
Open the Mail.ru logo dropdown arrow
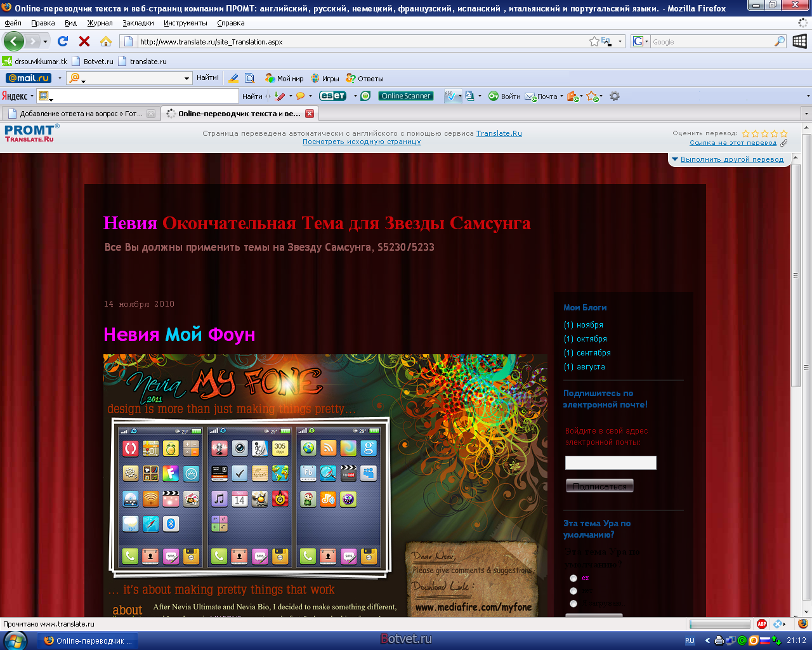click(60, 78)
